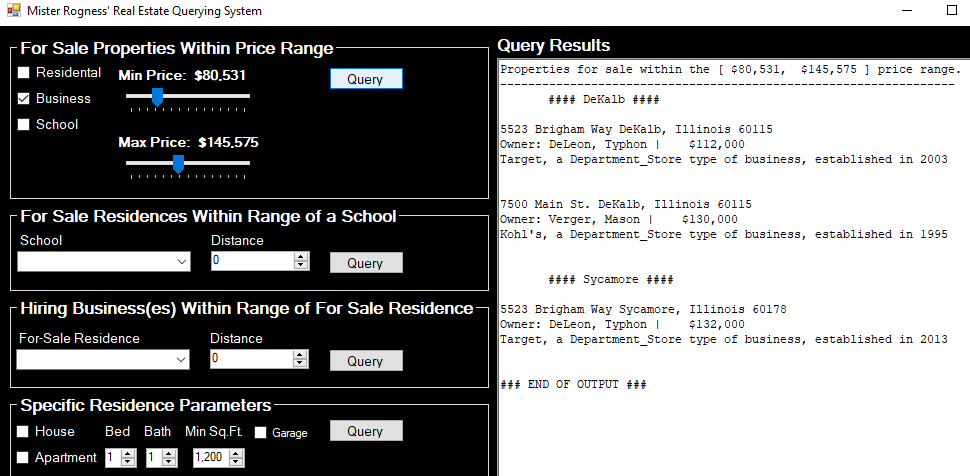The image size is (970, 476).
Task: Check the House checkbox
Action: pyautogui.click(x=24, y=432)
